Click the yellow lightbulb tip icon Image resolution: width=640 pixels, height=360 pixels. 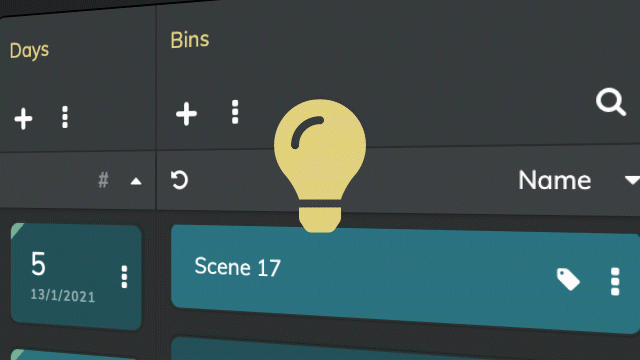pos(320,166)
